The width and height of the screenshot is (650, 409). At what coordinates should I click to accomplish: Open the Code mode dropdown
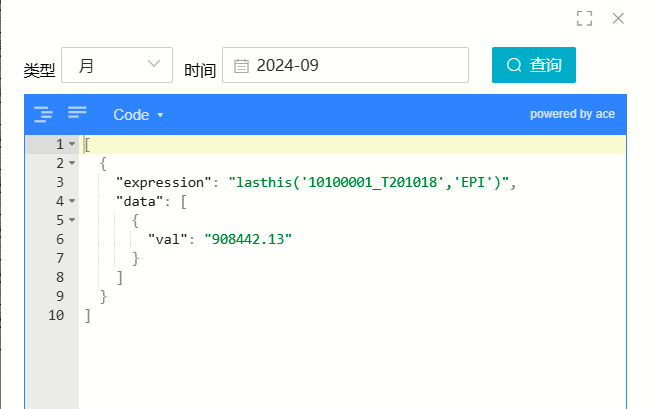click(x=138, y=115)
